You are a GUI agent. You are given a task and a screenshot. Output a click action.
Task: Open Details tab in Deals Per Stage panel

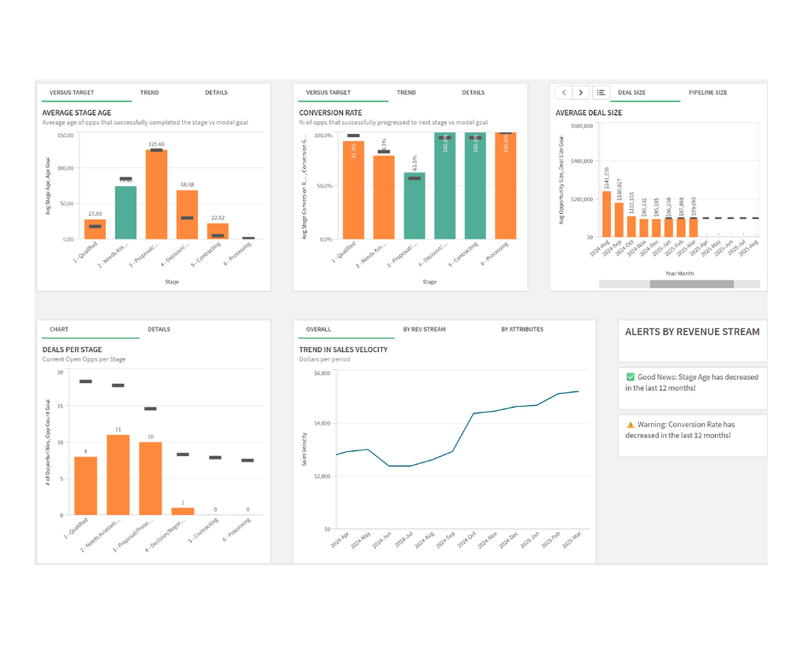(x=159, y=328)
